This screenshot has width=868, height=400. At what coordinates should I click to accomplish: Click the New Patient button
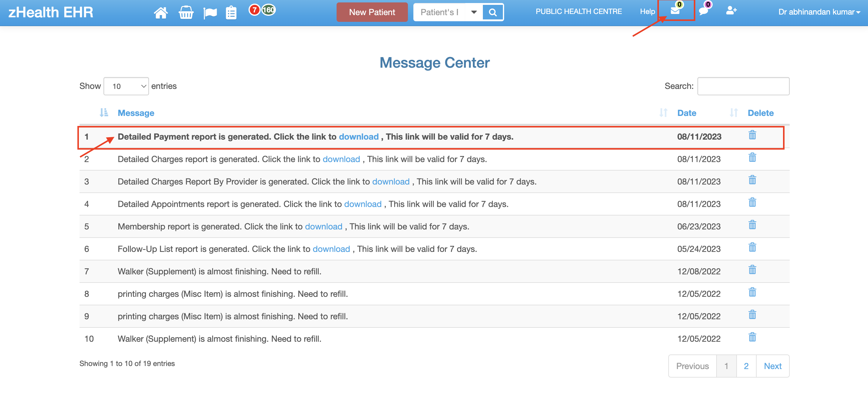pyautogui.click(x=372, y=12)
